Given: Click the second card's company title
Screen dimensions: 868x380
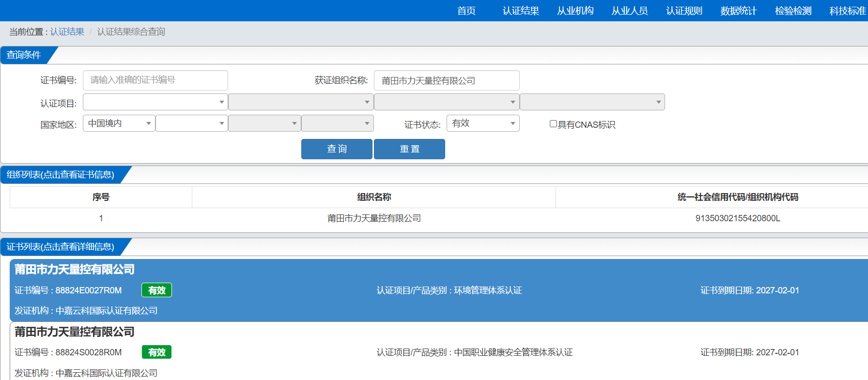Looking at the screenshot, I should [74, 332].
